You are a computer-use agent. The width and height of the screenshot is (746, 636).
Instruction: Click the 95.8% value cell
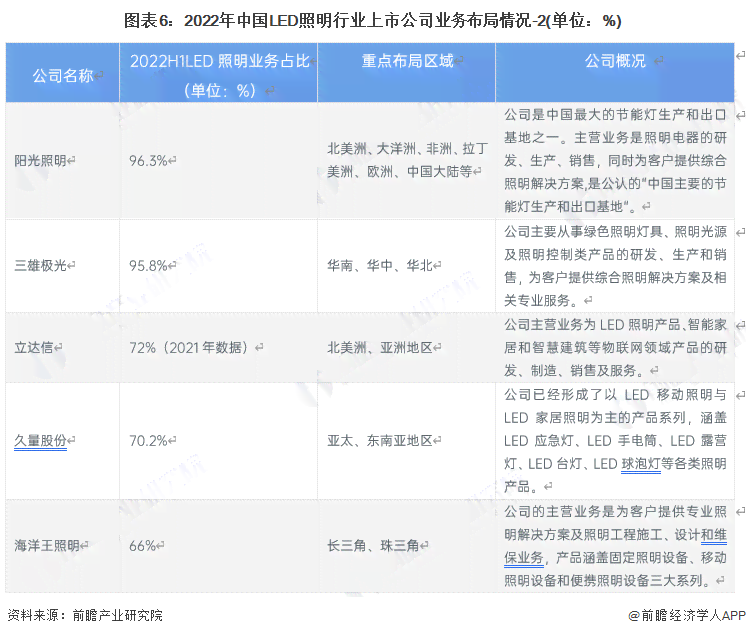tap(148, 265)
